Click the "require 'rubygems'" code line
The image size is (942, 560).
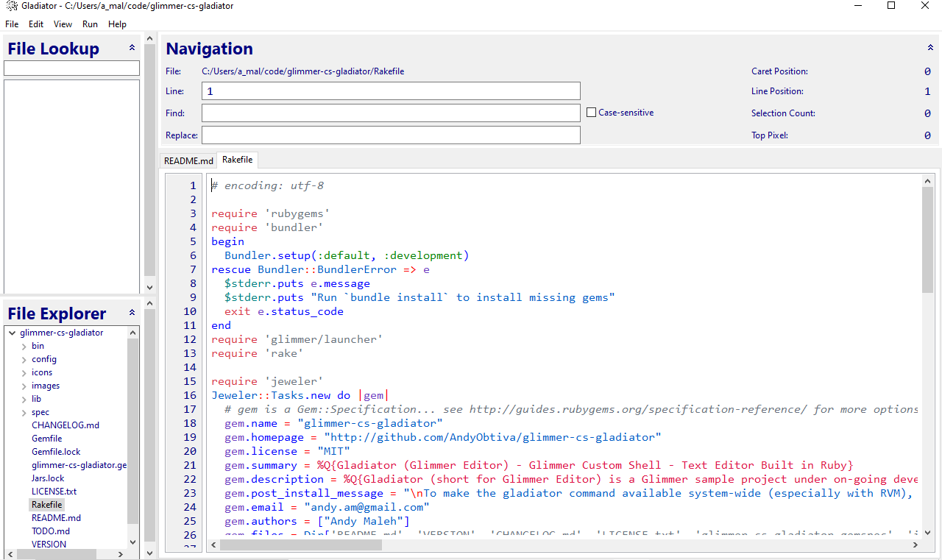click(x=270, y=213)
